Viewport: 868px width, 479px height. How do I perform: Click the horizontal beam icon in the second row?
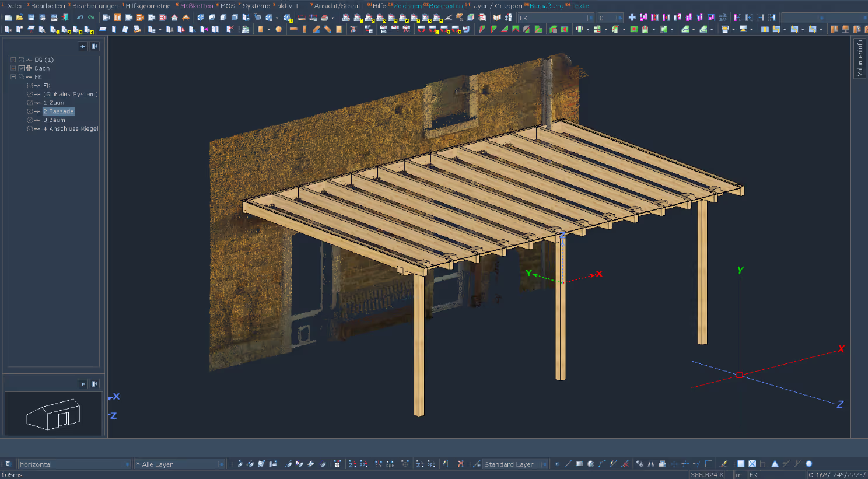point(293,29)
